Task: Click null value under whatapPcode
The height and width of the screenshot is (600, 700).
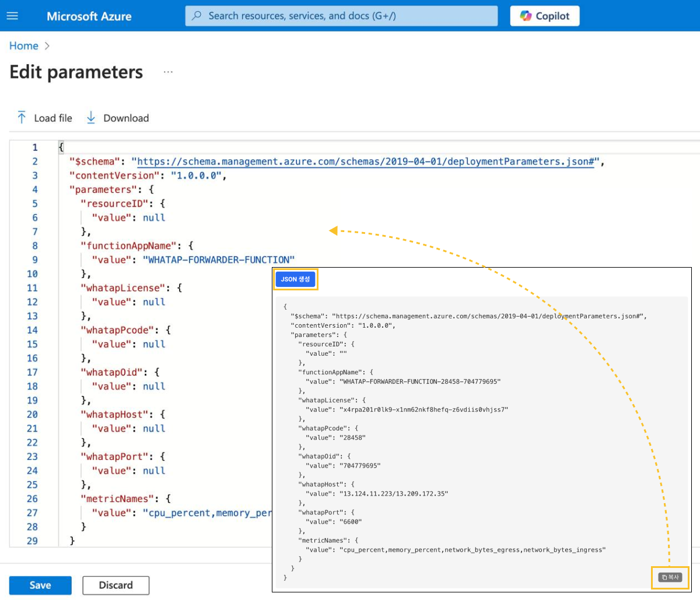Action: click(154, 344)
